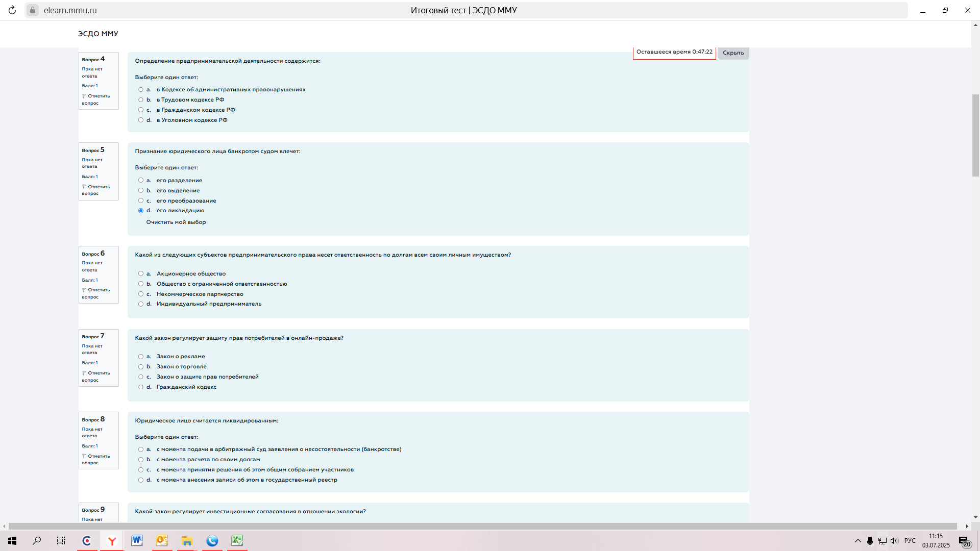Select answer 'в Уголовном кодексе РФ'
The height and width of the screenshot is (551, 980).
click(141, 120)
